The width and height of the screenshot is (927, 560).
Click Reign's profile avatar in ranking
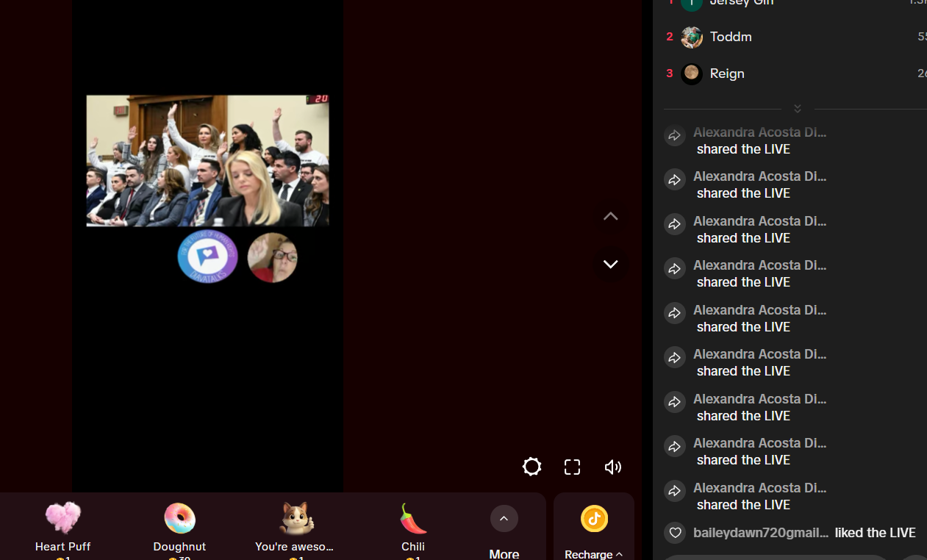tap(692, 73)
